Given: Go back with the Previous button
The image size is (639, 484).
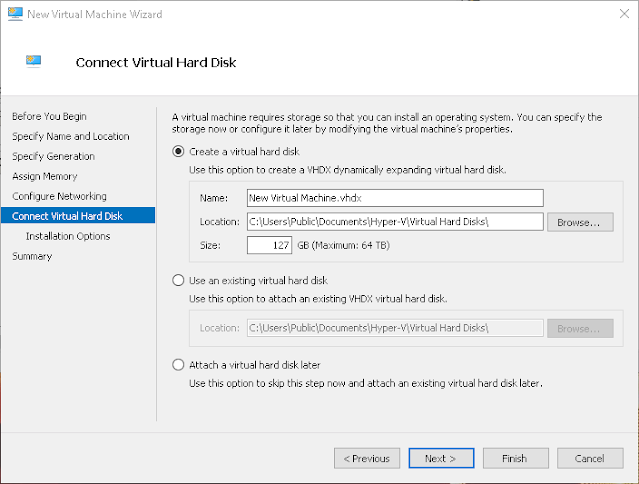Looking at the screenshot, I should 366,458.
